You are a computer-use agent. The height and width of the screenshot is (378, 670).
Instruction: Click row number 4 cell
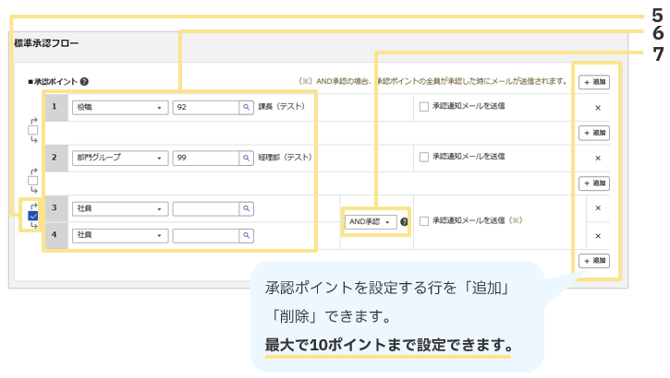[x=56, y=235]
